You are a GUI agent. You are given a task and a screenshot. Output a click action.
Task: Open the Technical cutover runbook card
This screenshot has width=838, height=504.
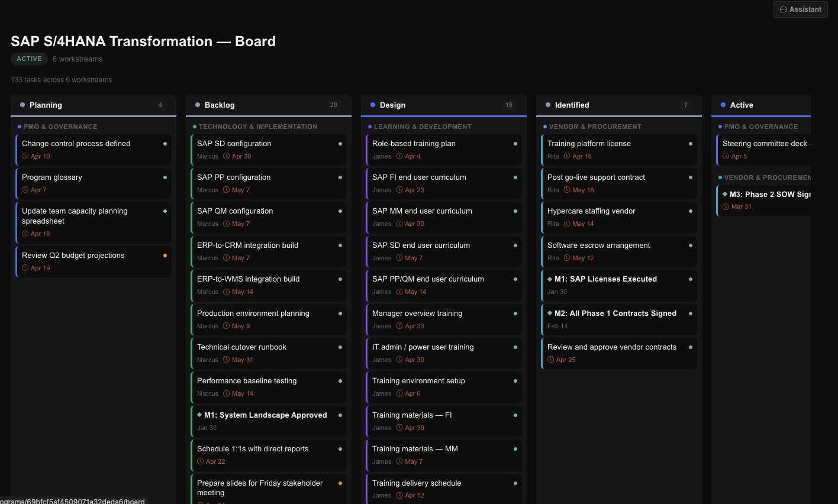tap(269, 353)
